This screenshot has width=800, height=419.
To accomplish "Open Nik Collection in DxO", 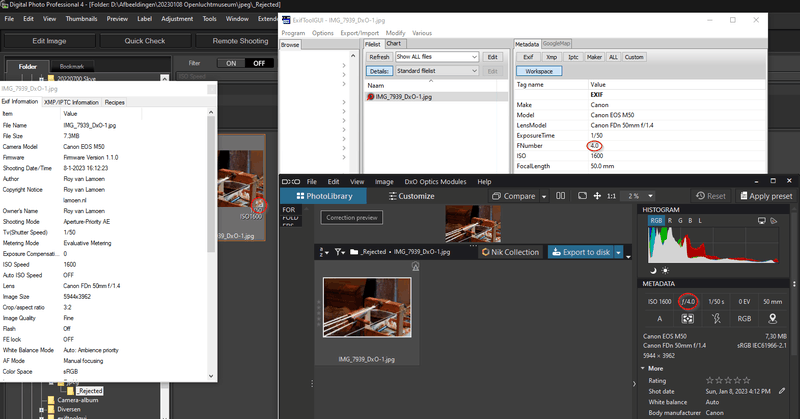I will click(510, 252).
